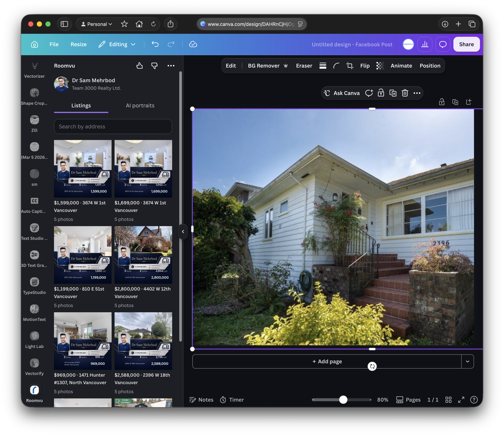Image resolution: width=504 pixels, height=435 pixels.
Task: Open the Light Lab app
Action: pyautogui.click(x=34, y=340)
